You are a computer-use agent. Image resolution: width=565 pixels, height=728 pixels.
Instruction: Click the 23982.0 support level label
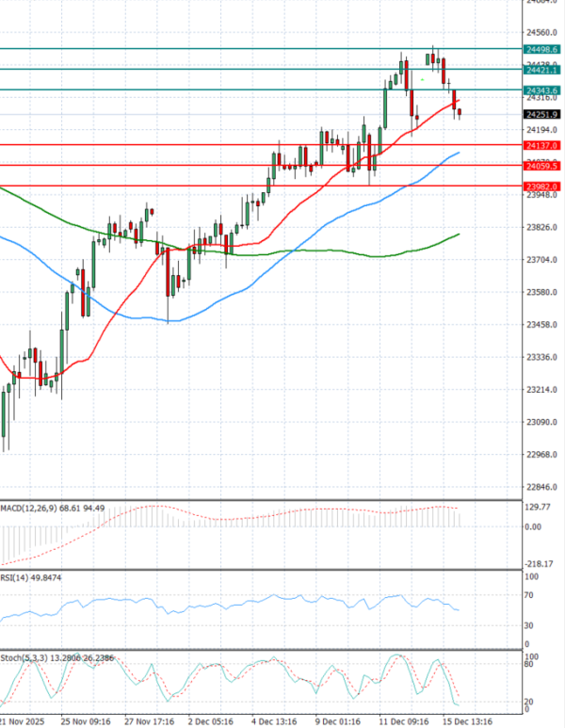(x=542, y=187)
